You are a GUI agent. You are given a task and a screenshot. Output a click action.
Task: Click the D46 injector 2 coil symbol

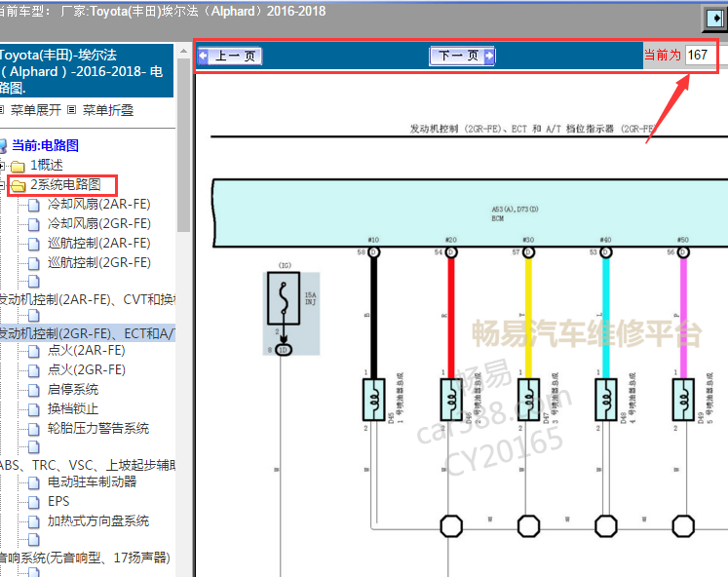pyautogui.click(x=451, y=400)
